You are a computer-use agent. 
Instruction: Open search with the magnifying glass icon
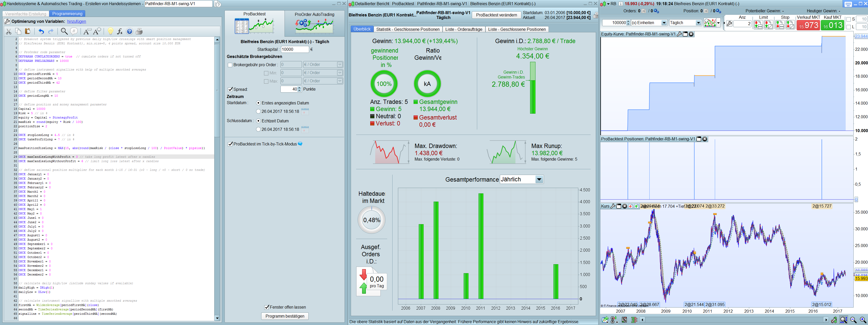(64, 31)
